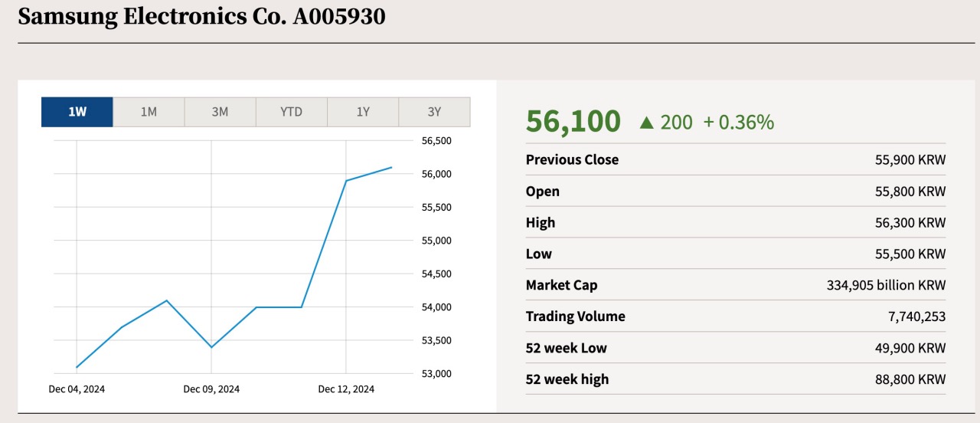
Task: Click the +0.36% percent change
Action: coord(739,122)
